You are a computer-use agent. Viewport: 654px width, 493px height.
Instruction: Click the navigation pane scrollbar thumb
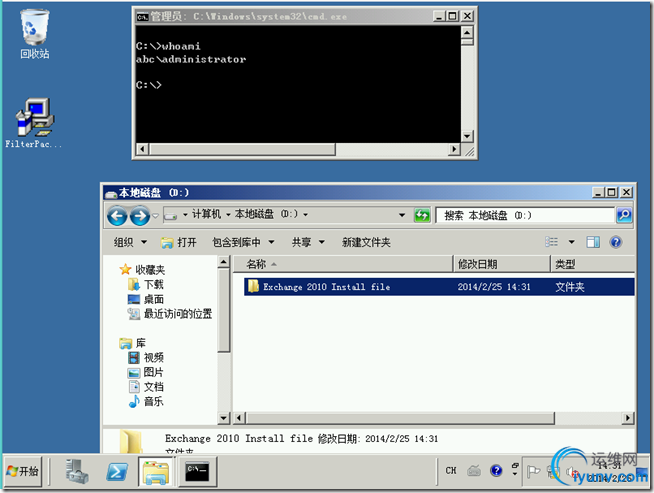click(x=224, y=310)
